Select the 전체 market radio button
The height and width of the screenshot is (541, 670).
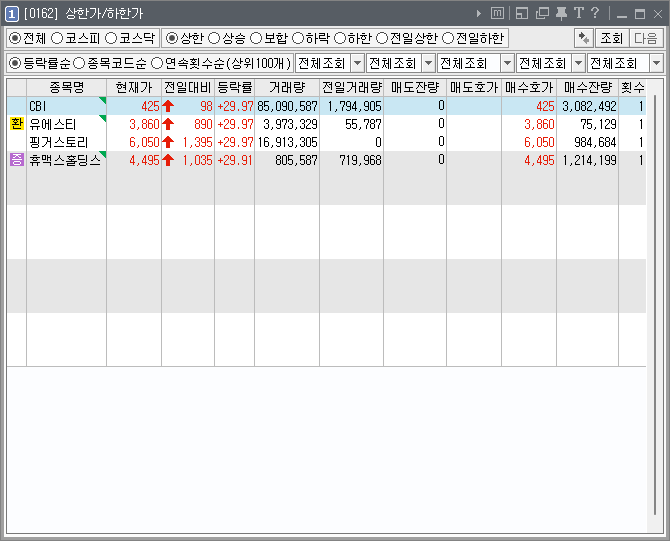(15, 38)
